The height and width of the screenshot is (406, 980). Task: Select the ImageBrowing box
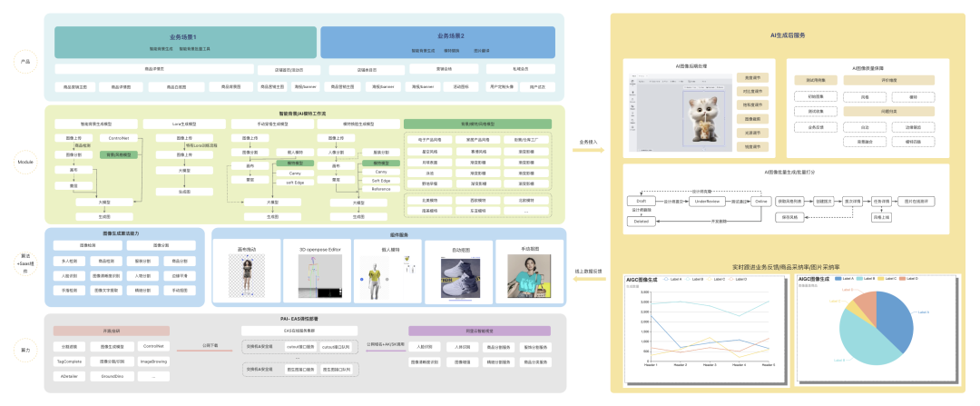coord(153,361)
